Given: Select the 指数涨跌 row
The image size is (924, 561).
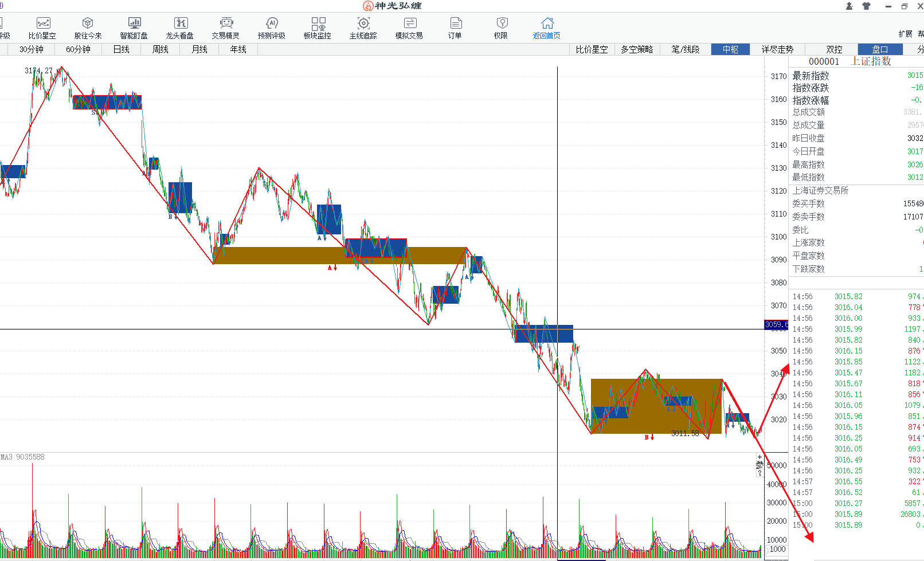Looking at the screenshot, I should point(856,88).
